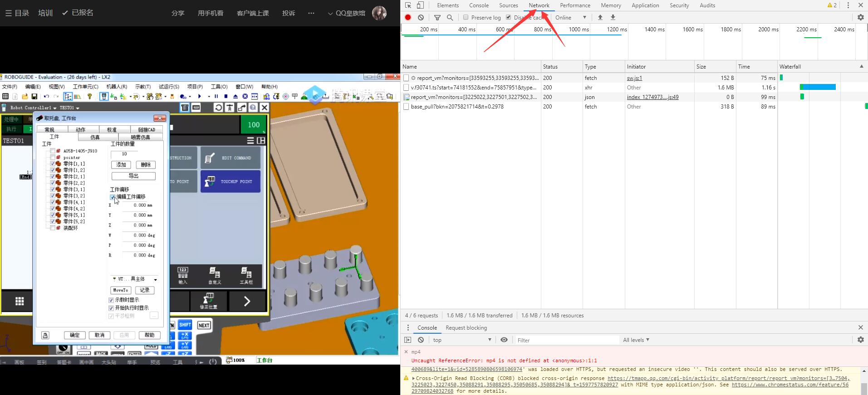868x395 pixels.
Task: Open the Request blocking drawer tab
Action: (466, 327)
